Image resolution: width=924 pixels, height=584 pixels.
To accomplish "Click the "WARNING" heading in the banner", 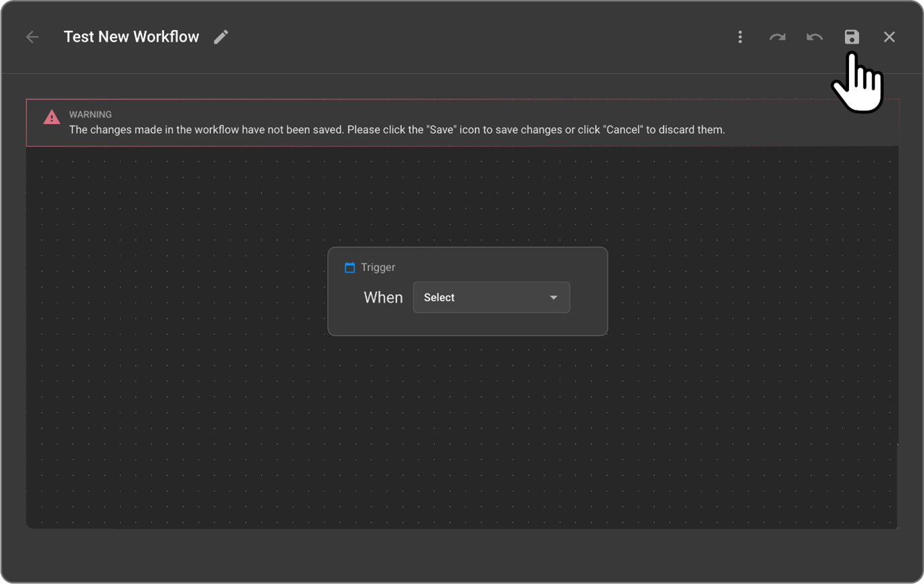I will (90, 115).
